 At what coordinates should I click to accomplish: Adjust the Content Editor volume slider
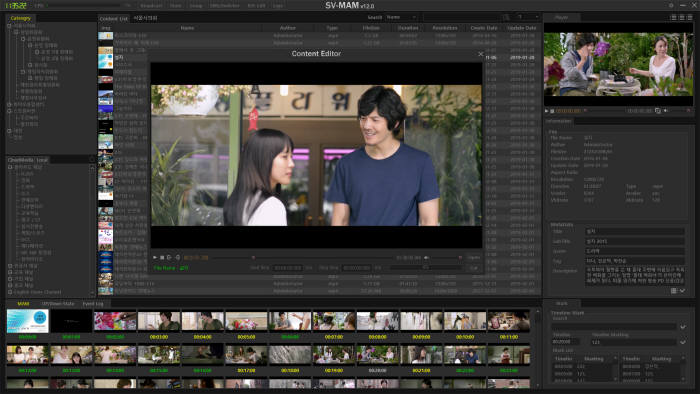tap(446, 257)
